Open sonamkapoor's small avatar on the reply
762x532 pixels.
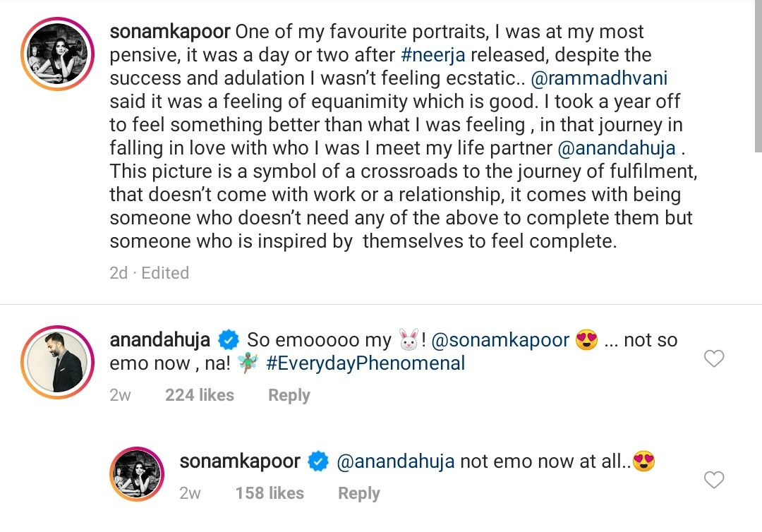137,473
